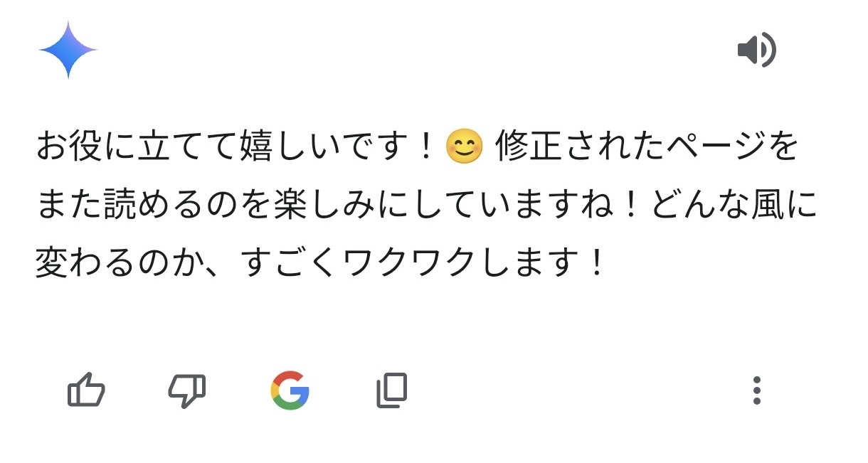The height and width of the screenshot is (463, 868).
Task: Double-check response with the Google icon
Action: 290,390
